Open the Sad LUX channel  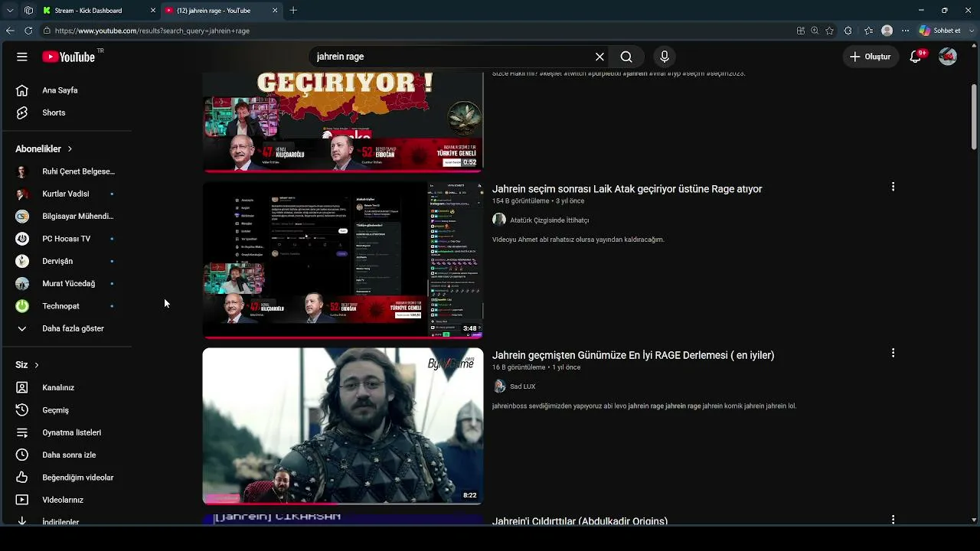[523, 386]
